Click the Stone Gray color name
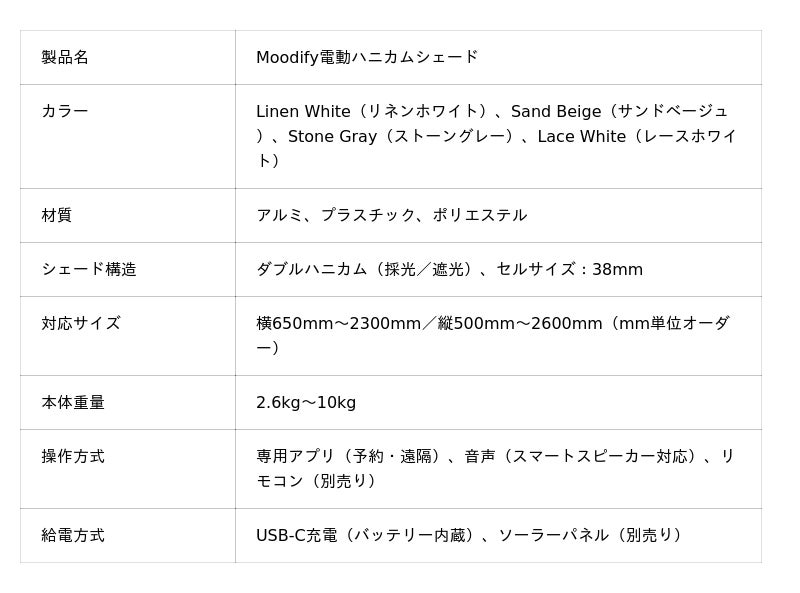 [333, 136]
